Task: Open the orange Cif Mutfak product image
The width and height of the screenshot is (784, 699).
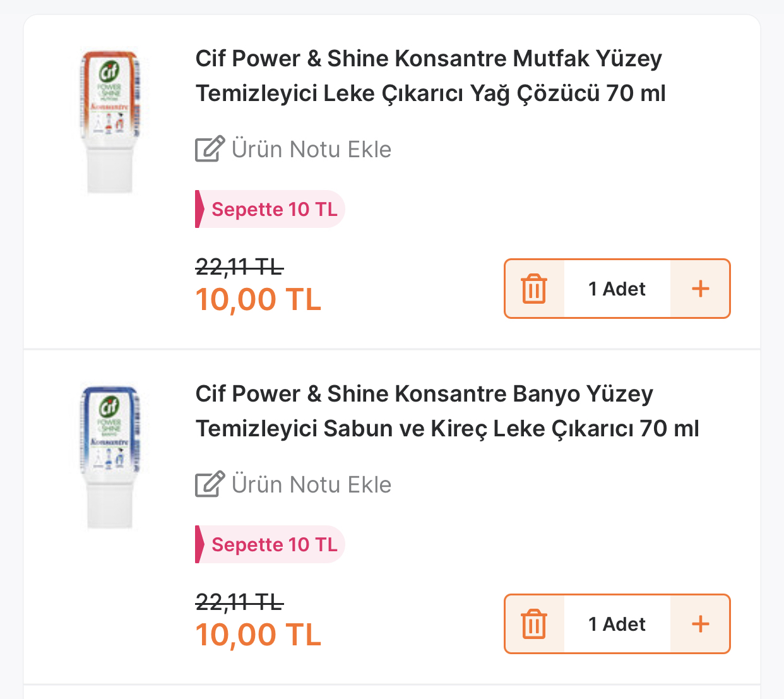Action: [x=110, y=122]
